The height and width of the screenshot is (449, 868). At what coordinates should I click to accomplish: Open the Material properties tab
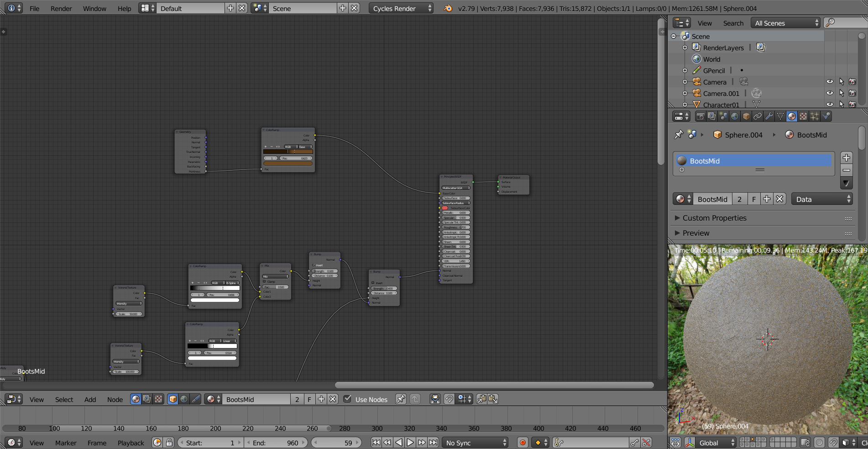[791, 116]
